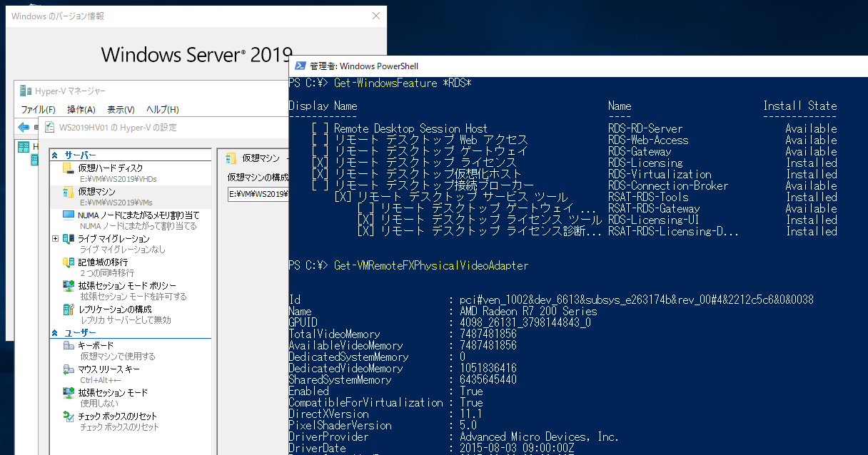Image resolution: width=868 pixels, height=455 pixels.
Task: Click the Install State column header
Action: tap(800, 106)
